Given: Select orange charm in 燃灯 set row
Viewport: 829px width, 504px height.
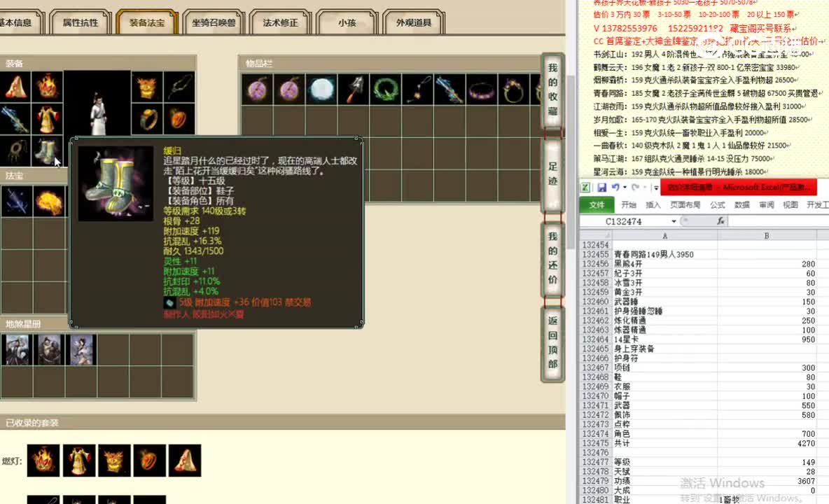Looking at the screenshot, I should tap(150, 461).
